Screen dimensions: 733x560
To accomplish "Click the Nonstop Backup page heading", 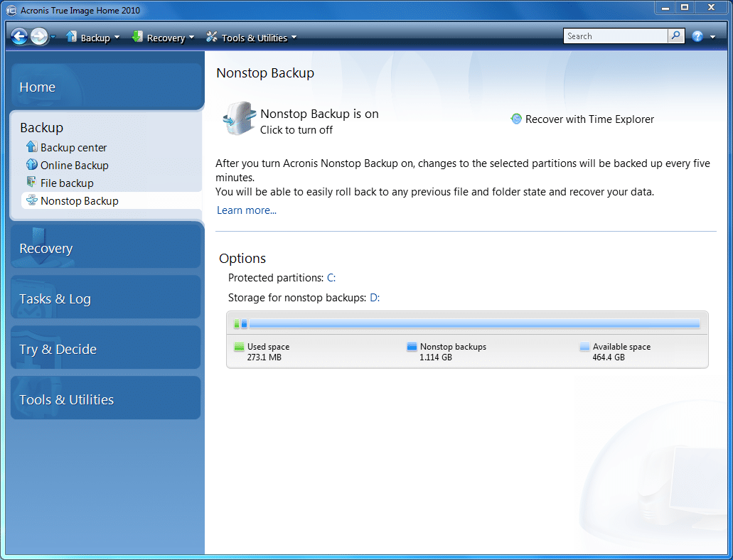I will (265, 73).
